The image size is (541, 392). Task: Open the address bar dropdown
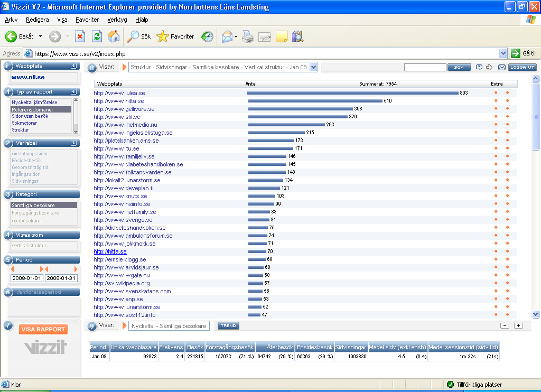point(503,53)
